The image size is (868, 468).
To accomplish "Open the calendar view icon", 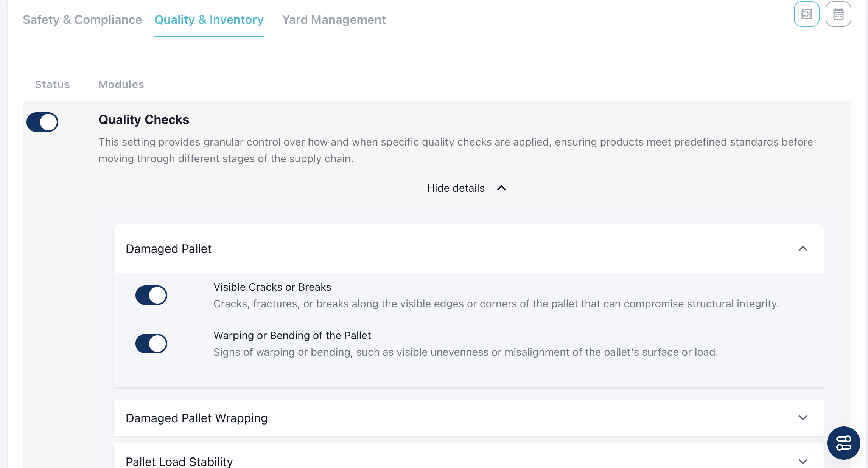I will click(838, 14).
